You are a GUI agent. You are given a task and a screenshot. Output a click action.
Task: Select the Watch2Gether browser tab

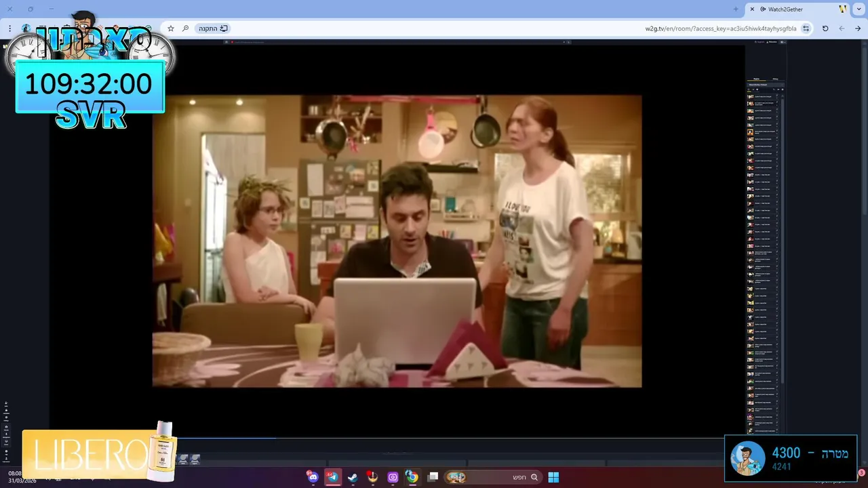798,9
